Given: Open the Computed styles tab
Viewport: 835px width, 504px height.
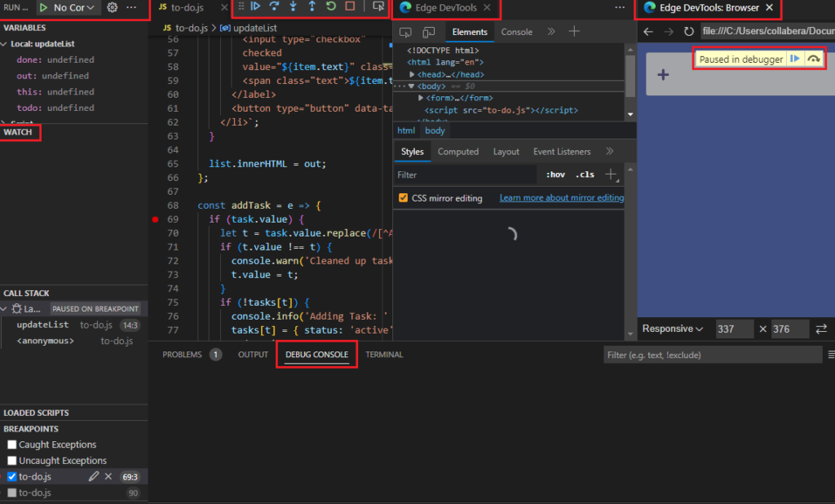Looking at the screenshot, I should [458, 152].
